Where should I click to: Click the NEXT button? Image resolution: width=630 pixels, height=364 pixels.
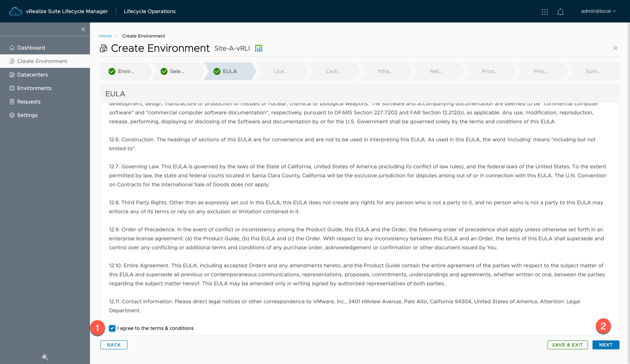(606, 345)
